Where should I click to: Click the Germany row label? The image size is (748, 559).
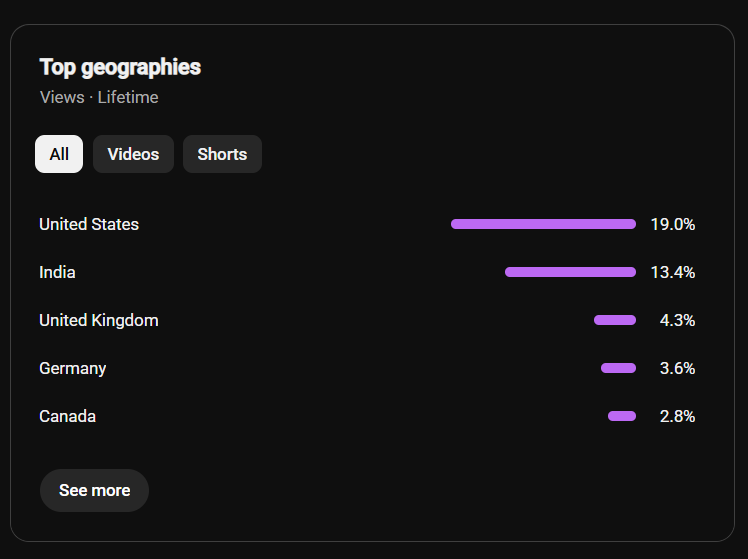coord(73,369)
